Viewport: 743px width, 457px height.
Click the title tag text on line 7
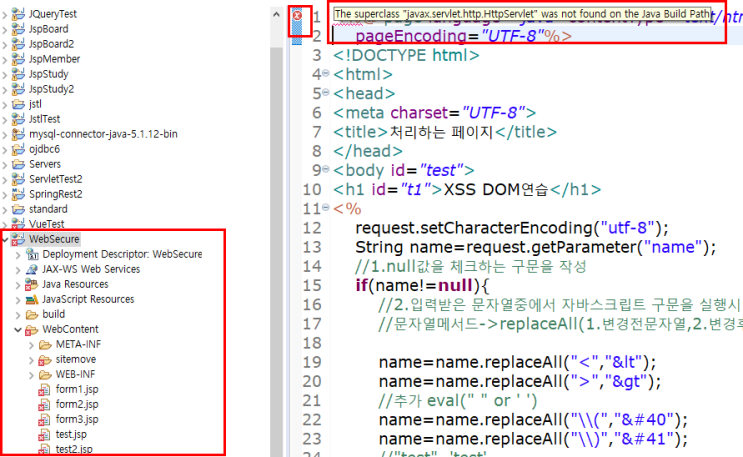[x=445, y=132]
